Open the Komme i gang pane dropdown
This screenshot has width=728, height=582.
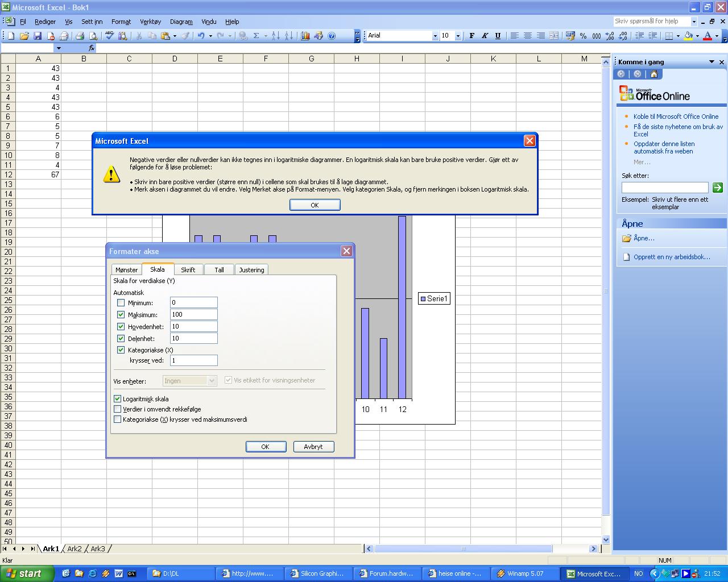click(712, 62)
